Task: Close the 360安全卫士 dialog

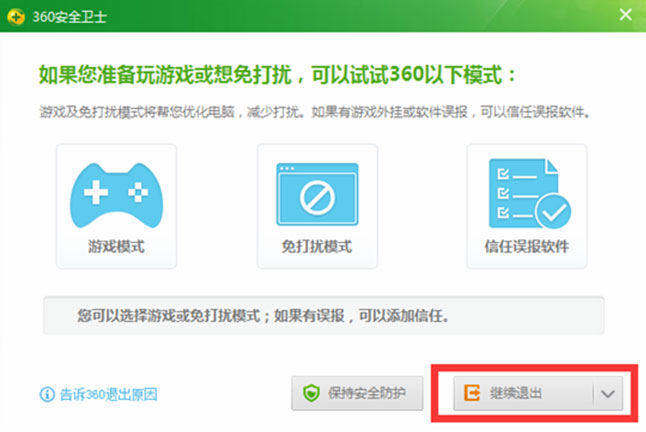Action: point(625,15)
